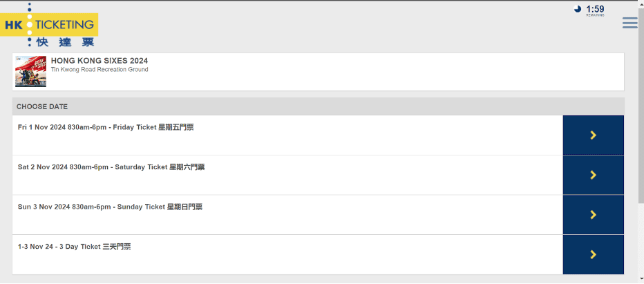644x284 pixels.
Task: Click the page vertical scrollbar thumb
Action: (641, 104)
